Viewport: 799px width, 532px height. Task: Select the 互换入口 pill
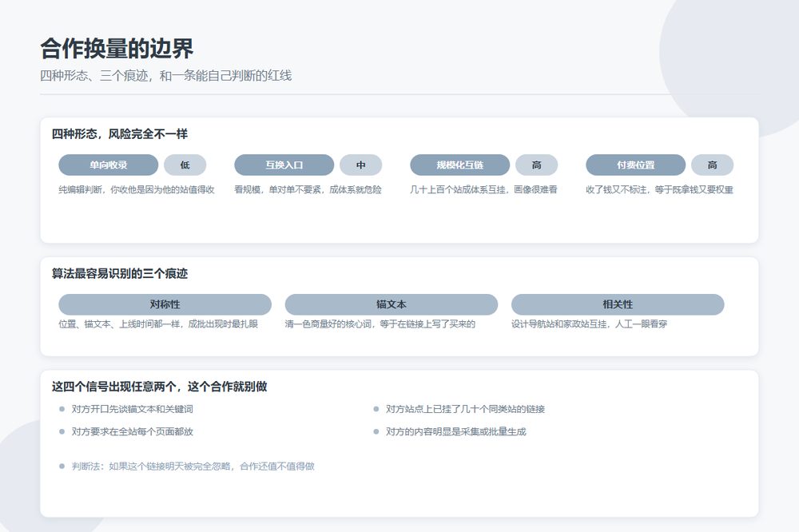click(x=284, y=165)
